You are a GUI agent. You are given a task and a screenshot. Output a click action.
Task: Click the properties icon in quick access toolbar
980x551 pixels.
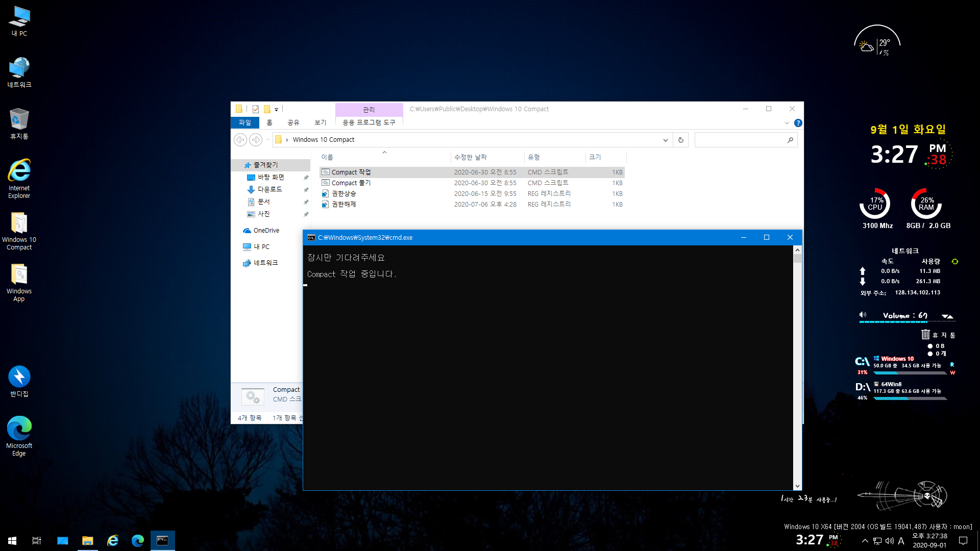(256, 109)
